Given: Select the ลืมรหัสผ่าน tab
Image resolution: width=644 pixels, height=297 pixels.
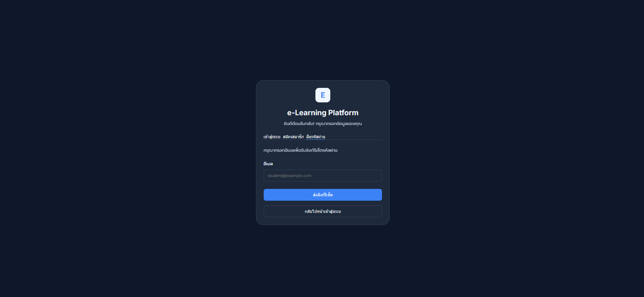Looking at the screenshot, I should [315, 137].
